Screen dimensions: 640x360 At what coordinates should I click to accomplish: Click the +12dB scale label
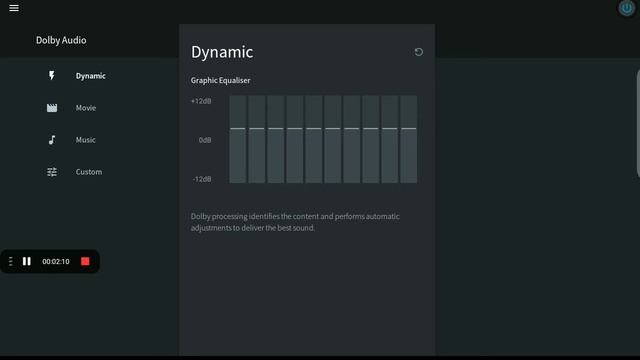coord(201,101)
